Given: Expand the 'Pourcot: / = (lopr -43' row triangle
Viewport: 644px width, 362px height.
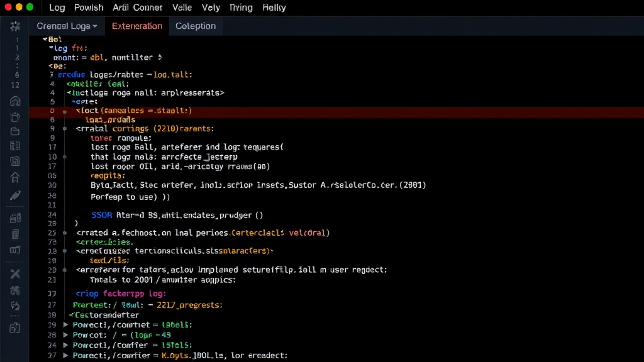Looking at the screenshot, I should pyautogui.click(x=65, y=335).
